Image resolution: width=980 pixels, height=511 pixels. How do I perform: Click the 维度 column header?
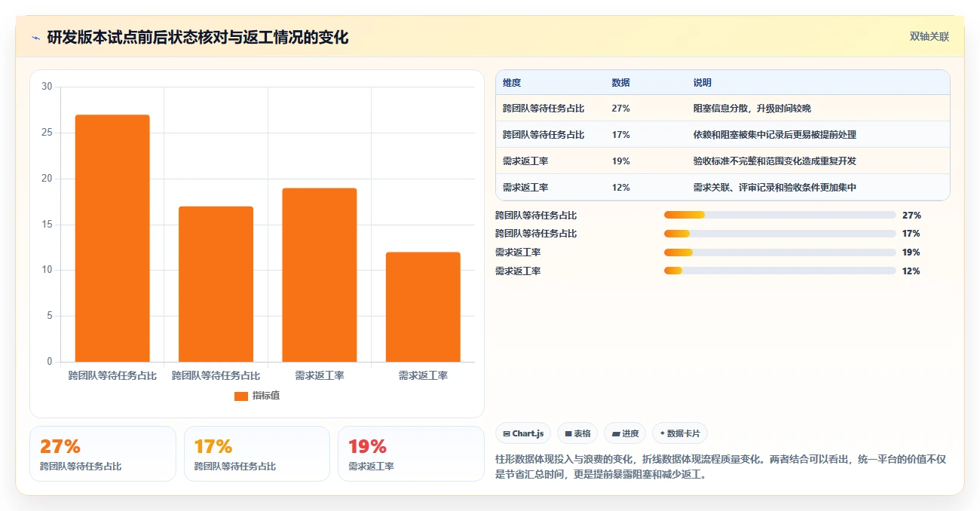pyautogui.click(x=512, y=83)
